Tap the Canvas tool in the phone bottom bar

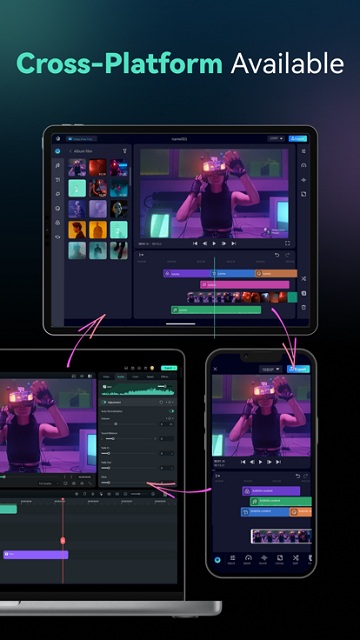pyautogui.click(x=280, y=560)
